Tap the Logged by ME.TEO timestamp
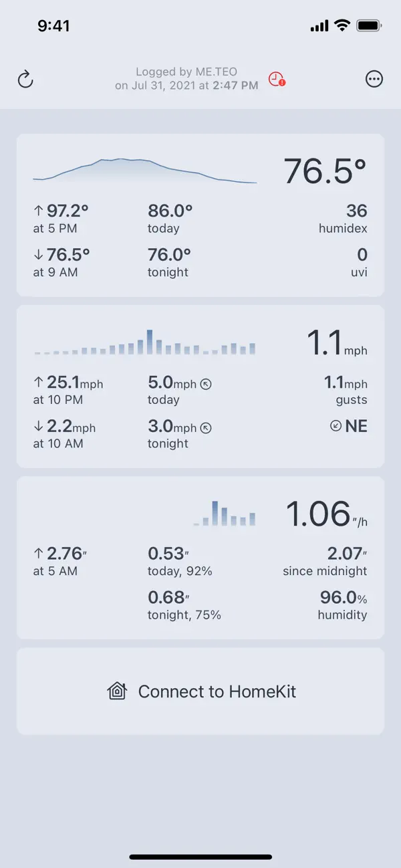The height and width of the screenshot is (868, 401). [186, 79]
